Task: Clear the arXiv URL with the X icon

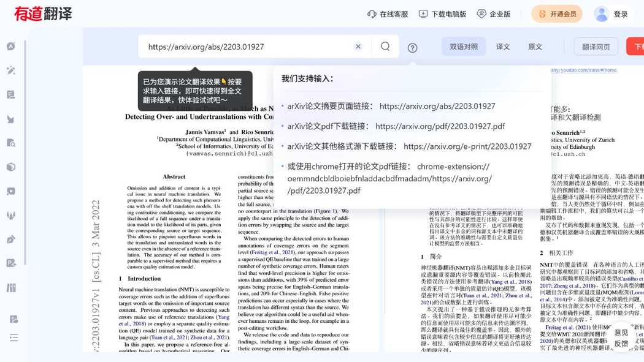Action: click(358, 47)
